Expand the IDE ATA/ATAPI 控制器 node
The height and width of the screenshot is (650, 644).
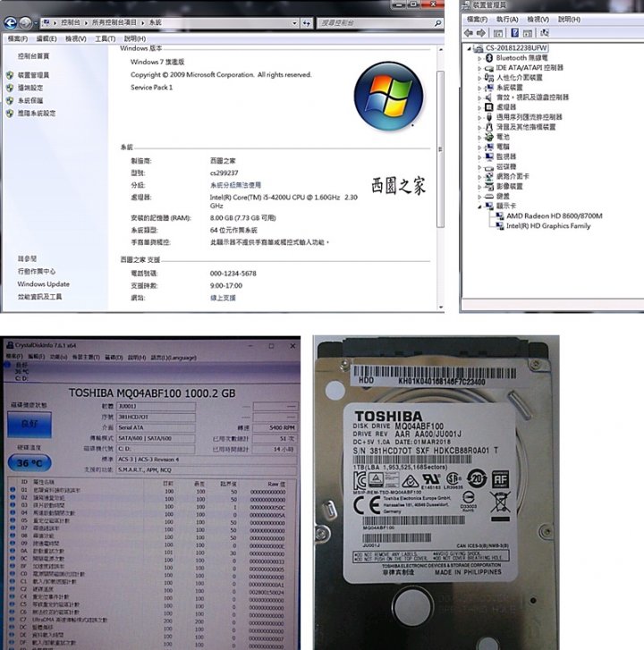(479, 68)
